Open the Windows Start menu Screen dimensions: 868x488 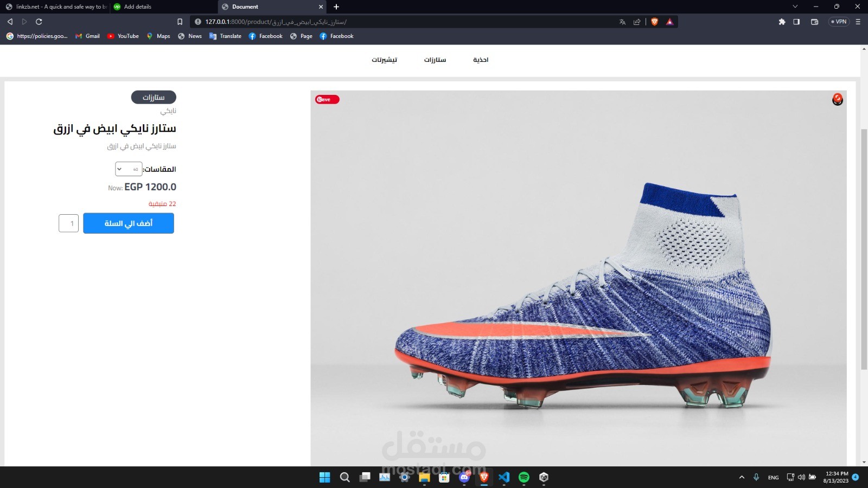click(x=324, y=477)
